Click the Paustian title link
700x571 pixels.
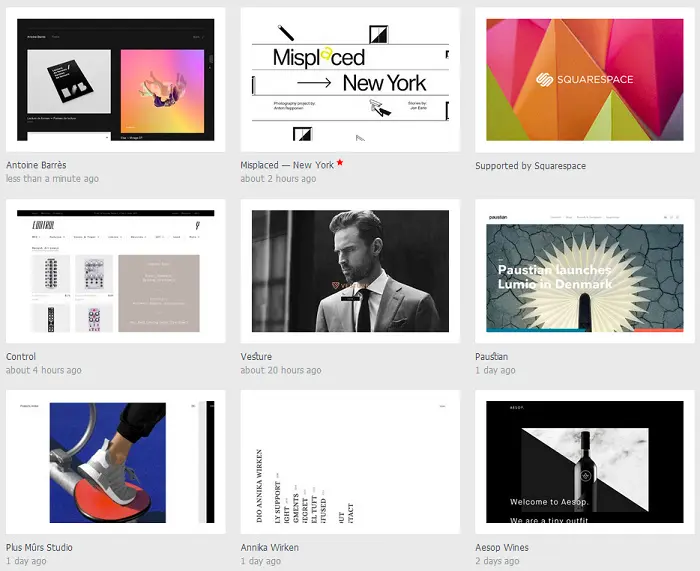492,356
